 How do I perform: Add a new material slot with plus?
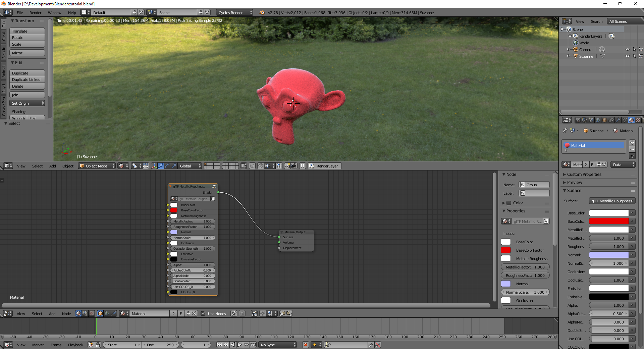[x=632, y=143]
